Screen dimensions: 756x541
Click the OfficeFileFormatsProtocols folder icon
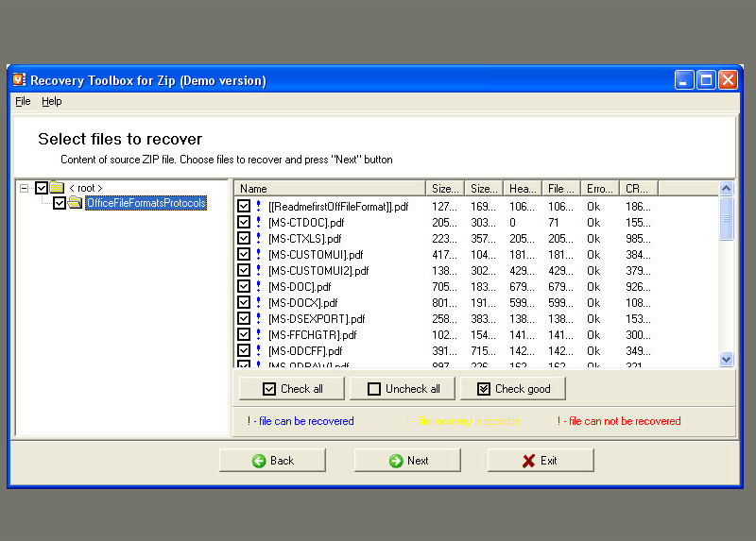(x=75, y=202)
